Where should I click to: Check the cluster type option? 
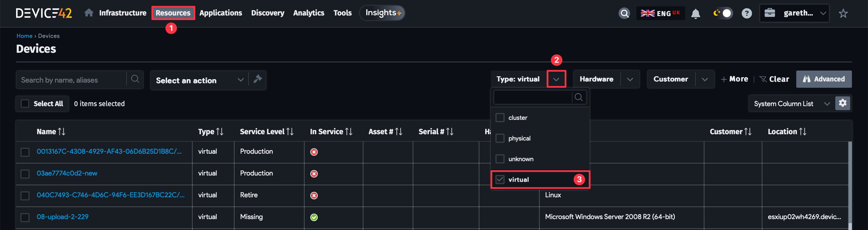[500, 118]
